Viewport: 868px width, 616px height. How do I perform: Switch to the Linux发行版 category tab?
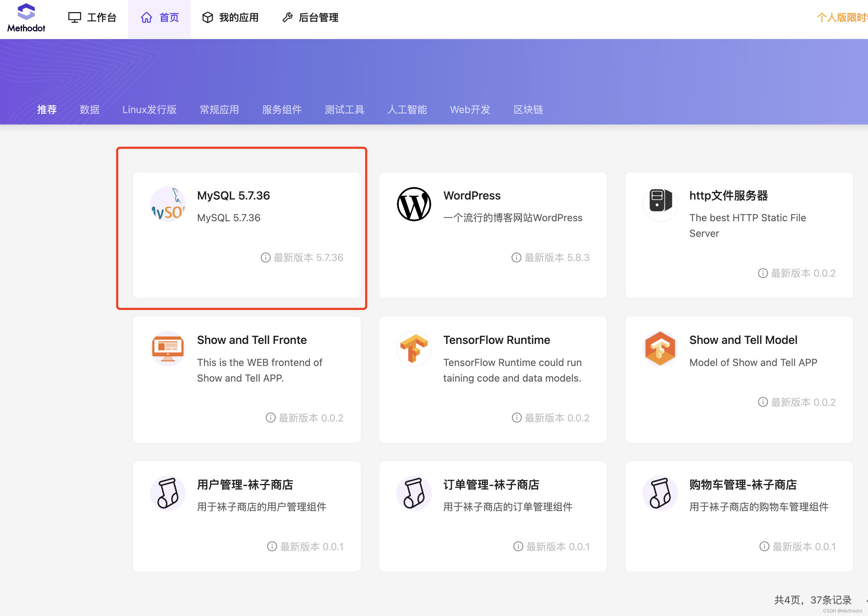coord(149,110)
